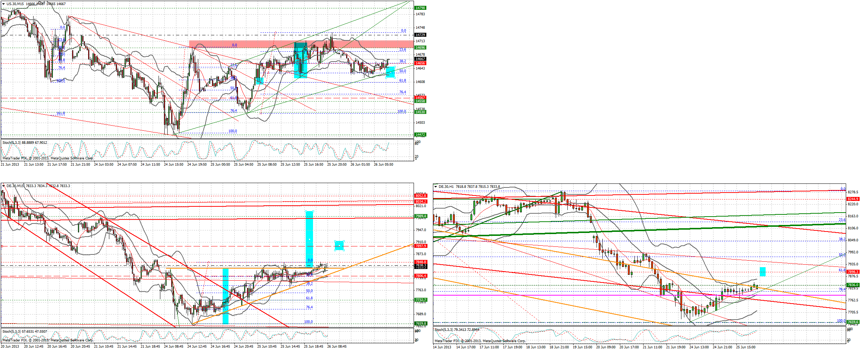Click the 26 Jun 08:45 time axis label
This screenshot has width=868, height=356.
337,347
